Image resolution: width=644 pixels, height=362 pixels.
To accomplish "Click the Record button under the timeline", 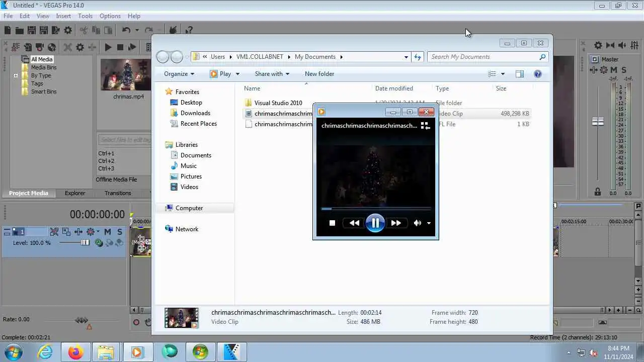I will pyautogui.click(x=136, y=322).
